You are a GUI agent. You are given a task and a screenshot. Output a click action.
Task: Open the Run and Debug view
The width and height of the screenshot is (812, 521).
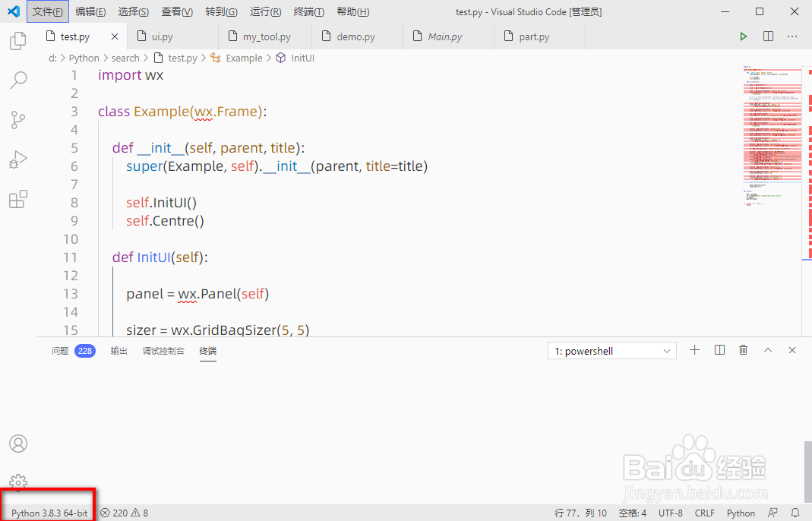(x=18, y=160)
